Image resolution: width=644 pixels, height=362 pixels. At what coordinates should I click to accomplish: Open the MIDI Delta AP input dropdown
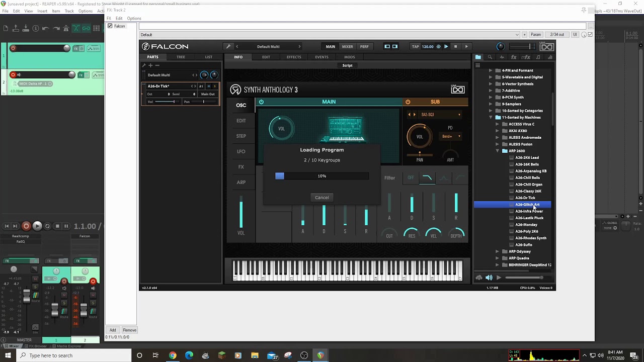35,83
